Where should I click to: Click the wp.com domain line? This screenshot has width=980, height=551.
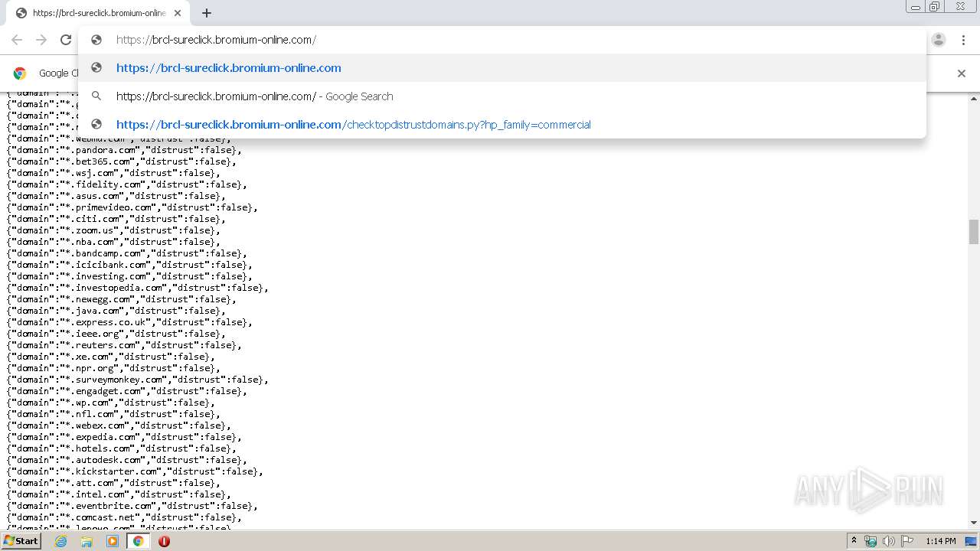coord(110,403)
